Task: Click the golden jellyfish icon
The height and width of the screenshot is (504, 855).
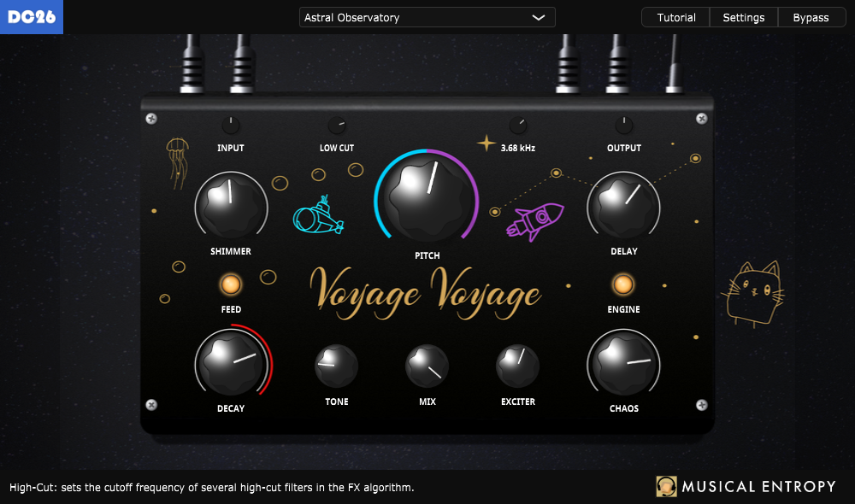Action: [177, 163]
